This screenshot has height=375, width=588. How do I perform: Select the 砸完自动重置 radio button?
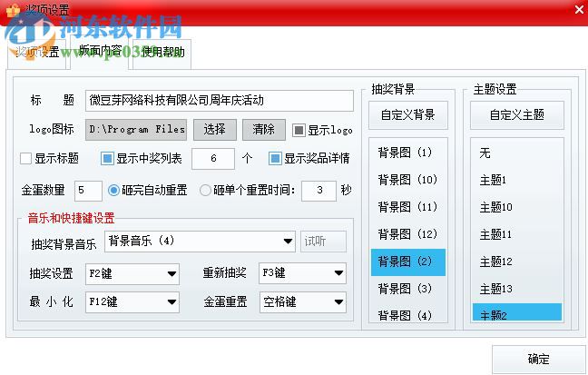coord(113,191)
